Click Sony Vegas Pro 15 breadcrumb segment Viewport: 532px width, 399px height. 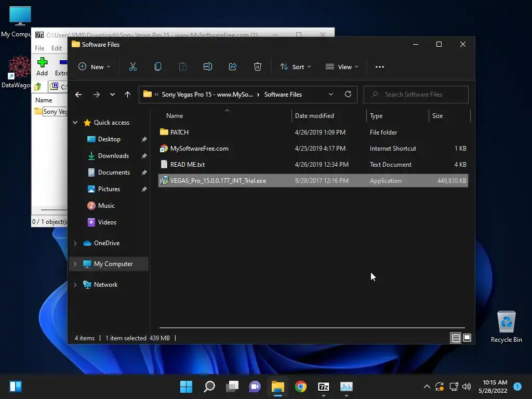(x=207, y=95)
